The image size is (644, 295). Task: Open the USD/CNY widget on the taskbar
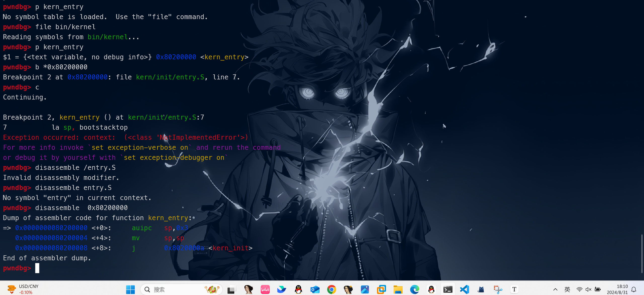tap(23, 289)
